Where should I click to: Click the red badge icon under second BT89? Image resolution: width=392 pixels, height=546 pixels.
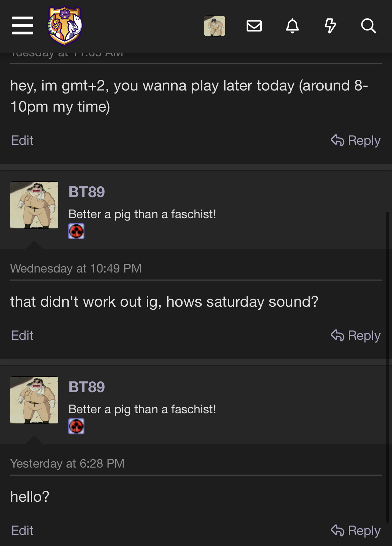click(x=76, y=426)
